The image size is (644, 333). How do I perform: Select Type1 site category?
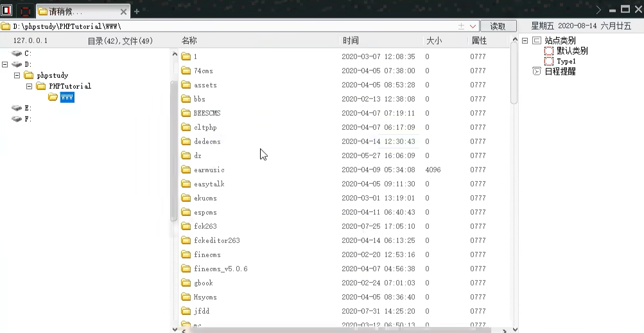click(566, 61)
